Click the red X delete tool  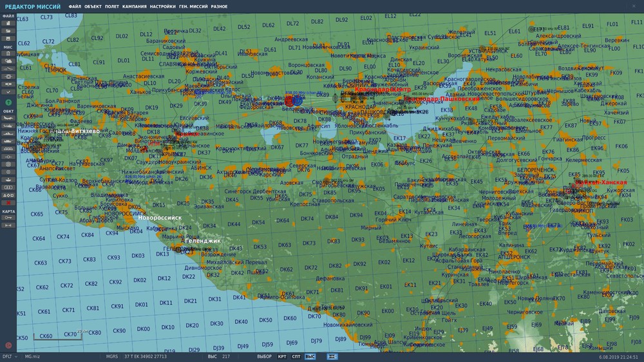coord(8,203)
